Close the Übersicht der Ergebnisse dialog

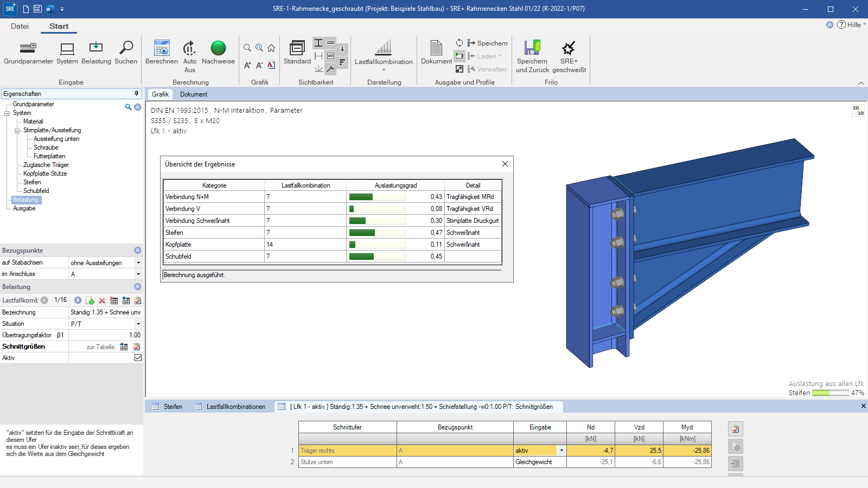505,164
